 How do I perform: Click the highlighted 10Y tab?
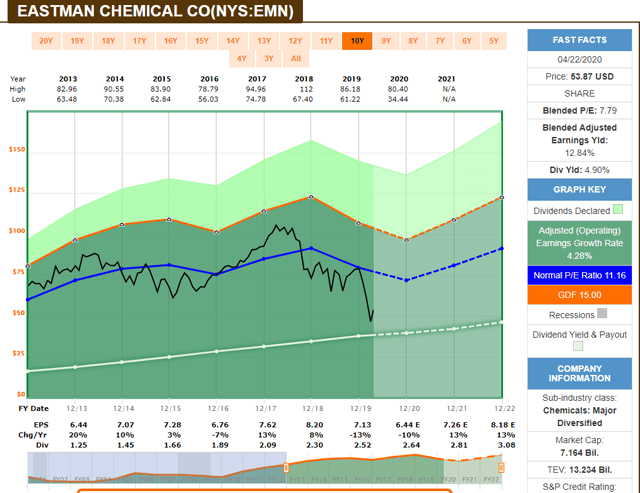tap(357, 41)
